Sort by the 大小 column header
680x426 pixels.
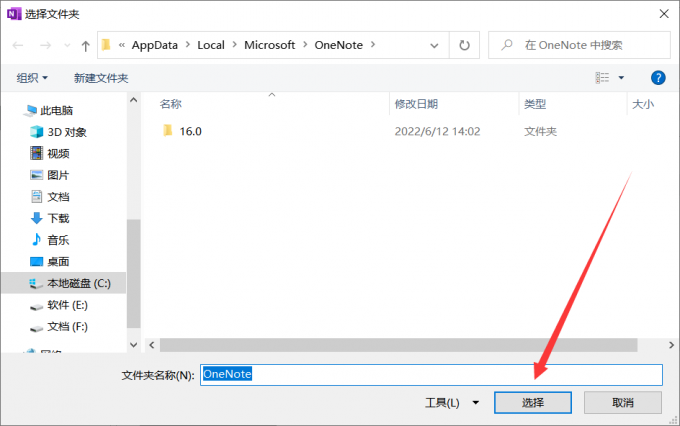(643, 104)
